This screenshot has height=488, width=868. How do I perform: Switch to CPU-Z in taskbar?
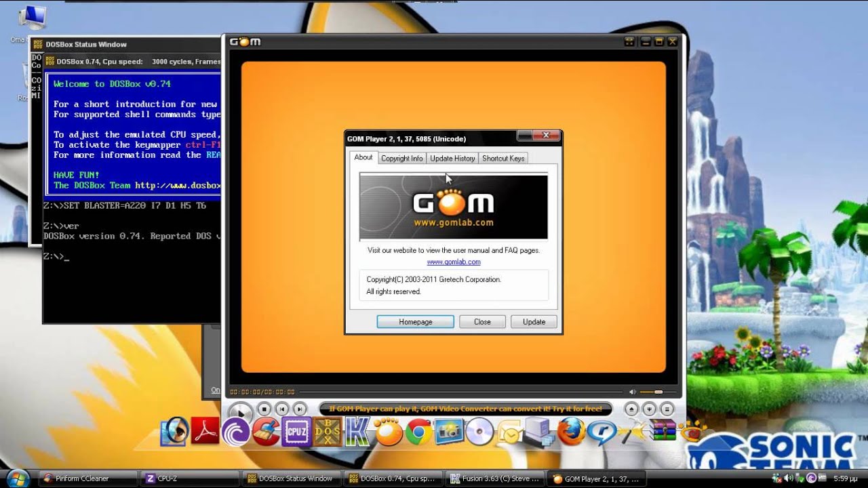coord(190,479)
